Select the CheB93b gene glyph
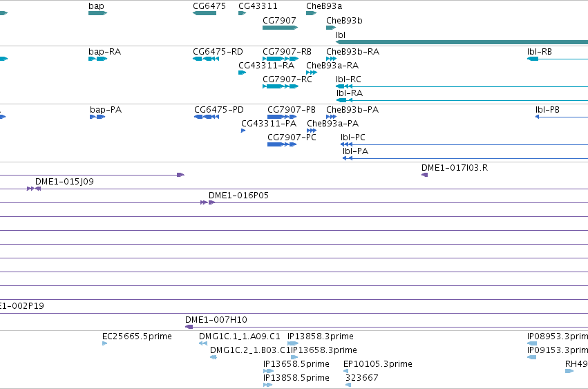588x389 pixels. [x=331, y=28]
